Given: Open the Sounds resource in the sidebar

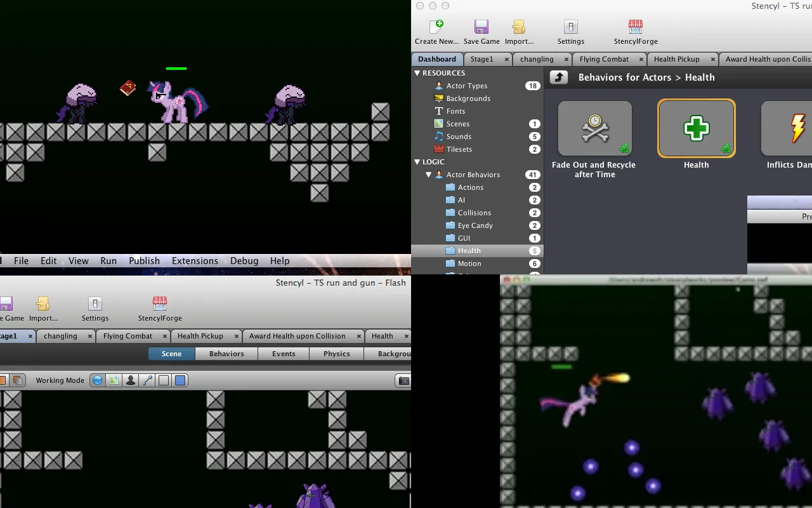Looking at the screenshot, I should [x=459, y=137].
